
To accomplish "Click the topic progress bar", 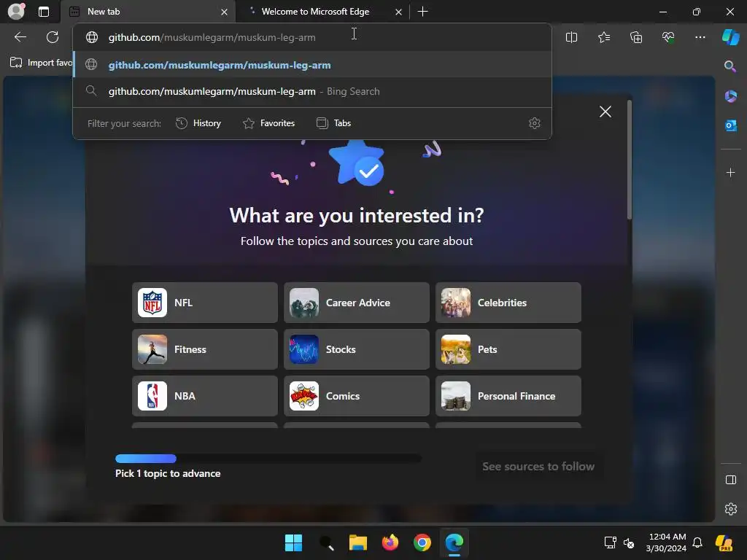I will coord(268,459).
